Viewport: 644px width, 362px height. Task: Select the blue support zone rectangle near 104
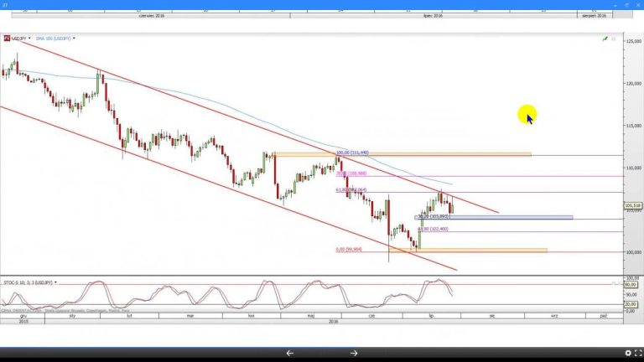coord(494,218)
